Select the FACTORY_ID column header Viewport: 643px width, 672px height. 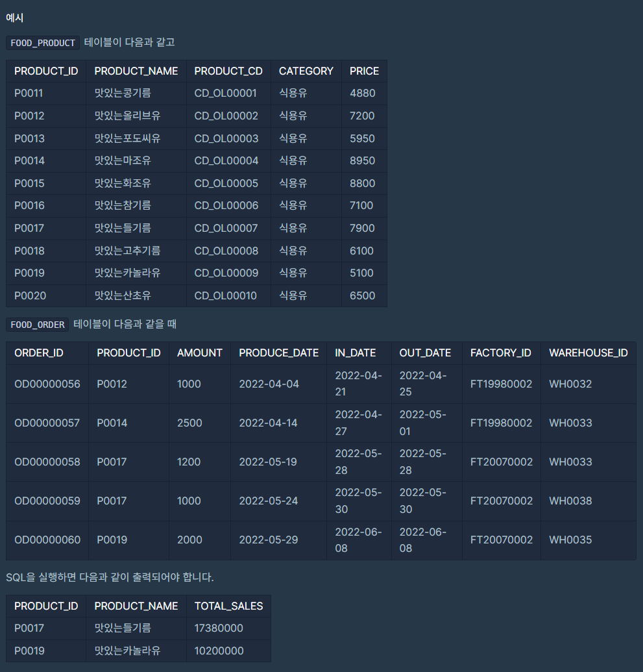(500, 353)
